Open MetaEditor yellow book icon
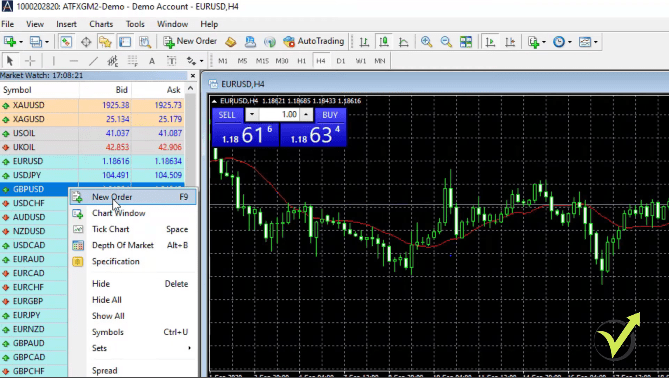This screenshot has width=669, height=378. (x=231, y=41)
